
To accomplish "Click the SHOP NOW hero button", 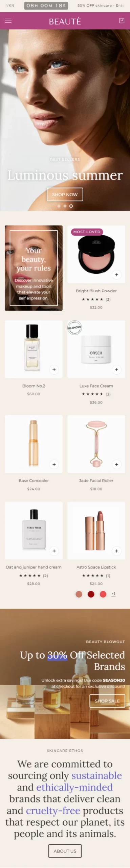I will [65, 194].
